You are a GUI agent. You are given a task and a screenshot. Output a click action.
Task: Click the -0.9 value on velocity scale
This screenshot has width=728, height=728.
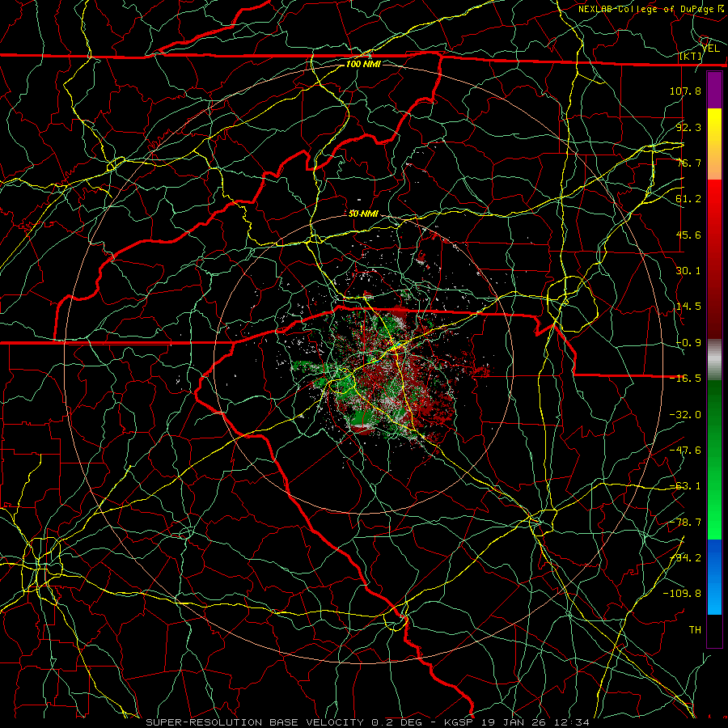click(x=688, y=343)
